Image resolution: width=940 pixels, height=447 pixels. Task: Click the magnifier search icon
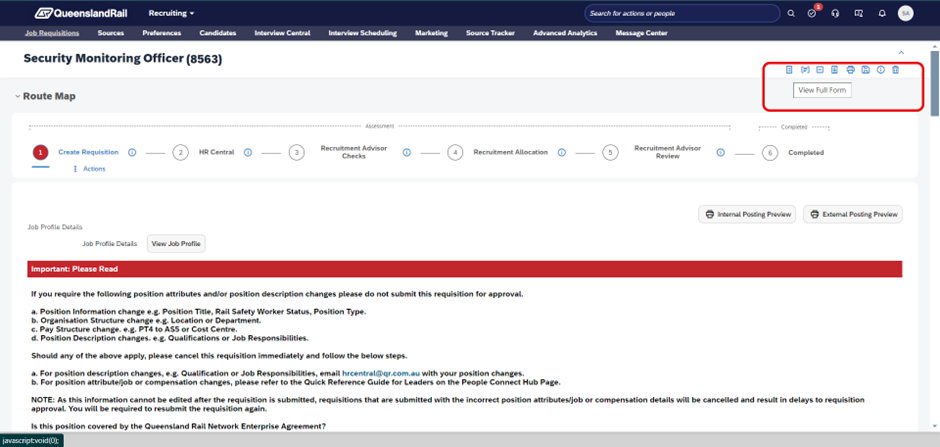tap(791, 13)
